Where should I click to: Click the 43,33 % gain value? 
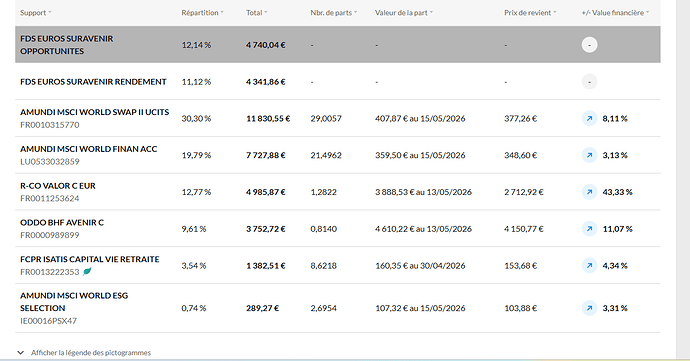point(617,192)
